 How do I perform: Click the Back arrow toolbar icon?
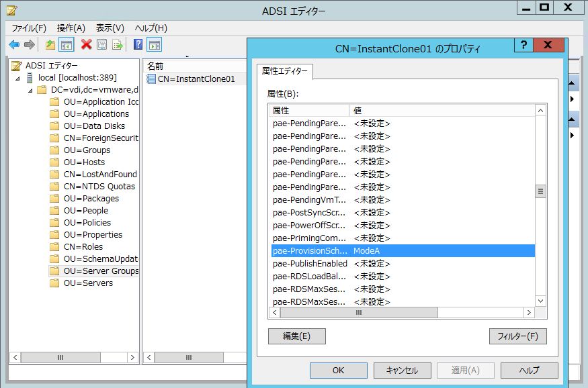pos(14,45)
